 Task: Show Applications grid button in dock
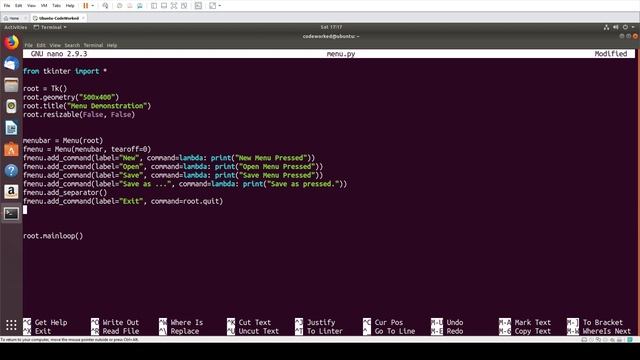(x=11, y=325)
